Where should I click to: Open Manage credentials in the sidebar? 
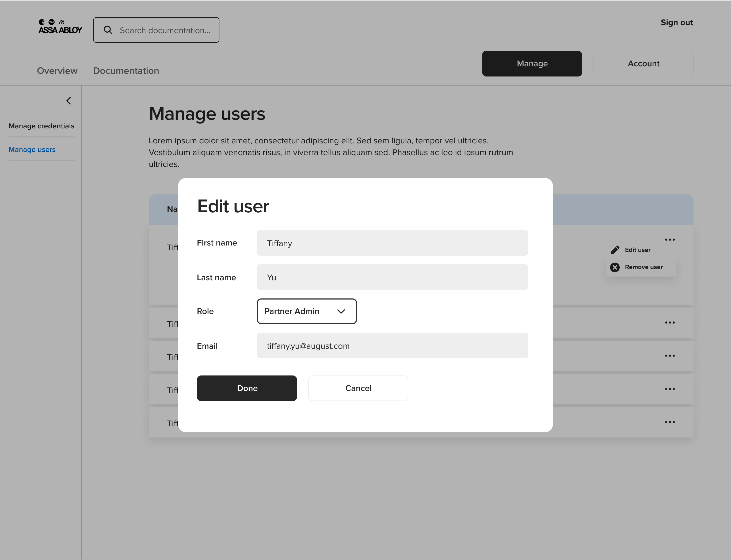pos(41,126)
